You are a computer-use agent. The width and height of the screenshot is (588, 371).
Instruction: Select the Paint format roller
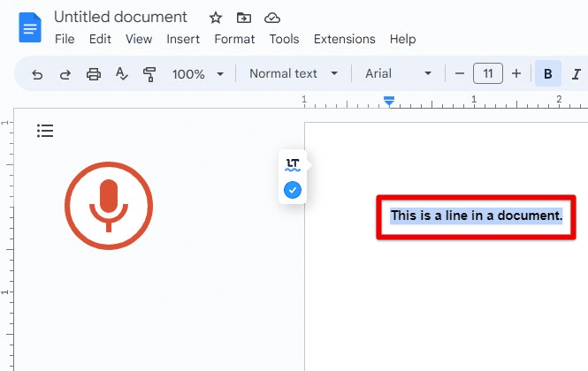click(x=149, y=74)
